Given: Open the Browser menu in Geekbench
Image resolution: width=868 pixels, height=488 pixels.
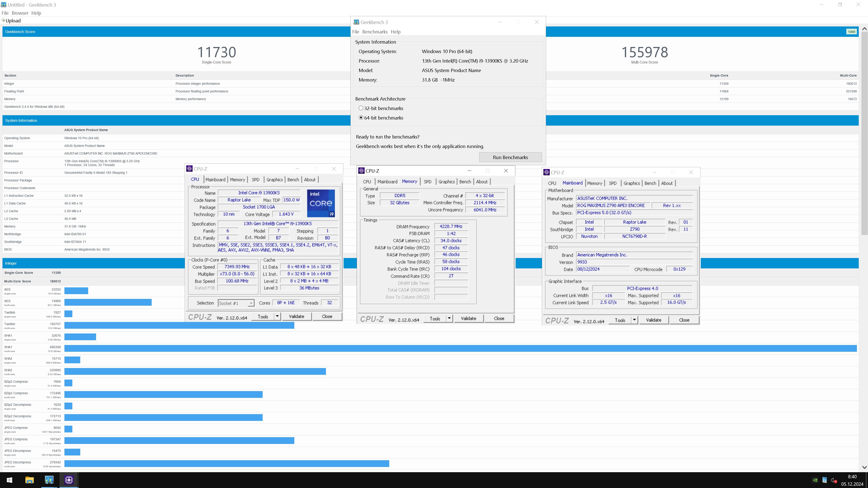Looking at the screenshot, I should click(20, 13).
